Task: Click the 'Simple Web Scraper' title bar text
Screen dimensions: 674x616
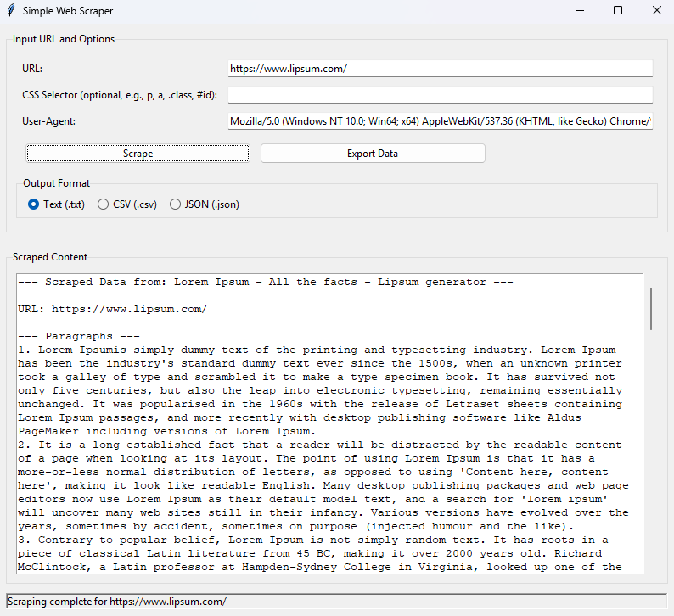Action: 68,11
